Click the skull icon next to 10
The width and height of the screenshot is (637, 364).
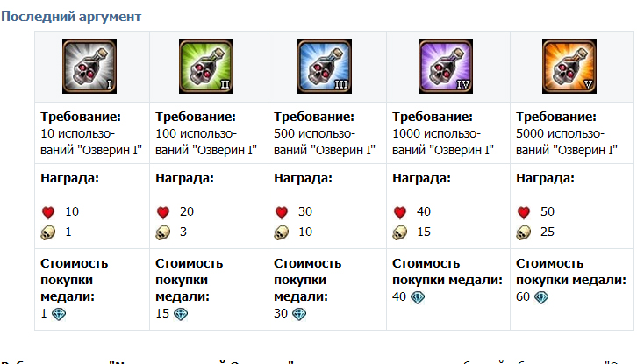point(281,232)
